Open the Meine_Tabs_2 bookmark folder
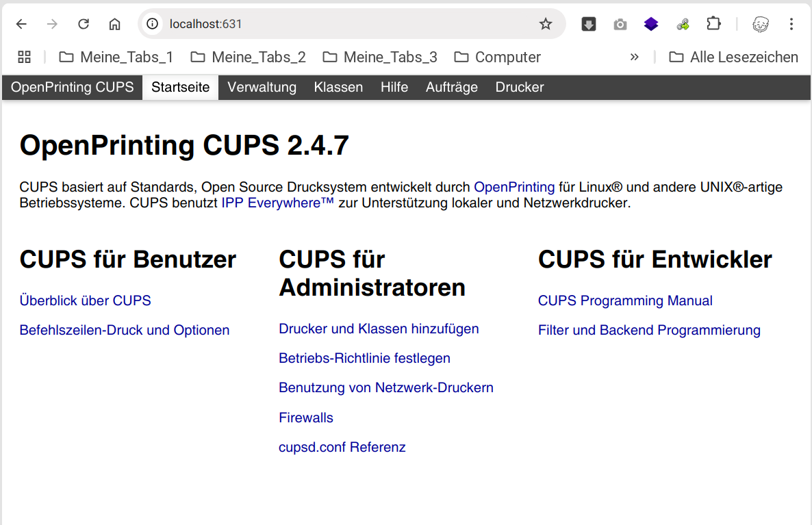This screenshot has width=812, height=525. tap(248, 57)
